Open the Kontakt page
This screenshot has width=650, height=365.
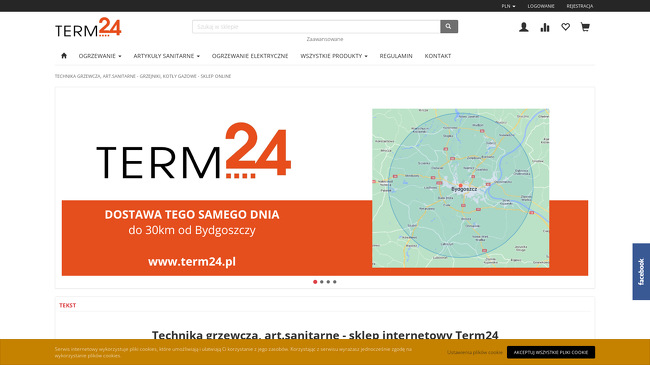[438, 56]
